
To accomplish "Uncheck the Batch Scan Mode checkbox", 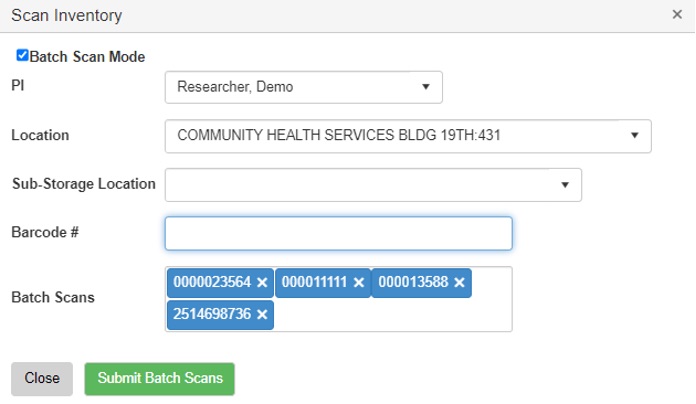I will click(22, 56).
